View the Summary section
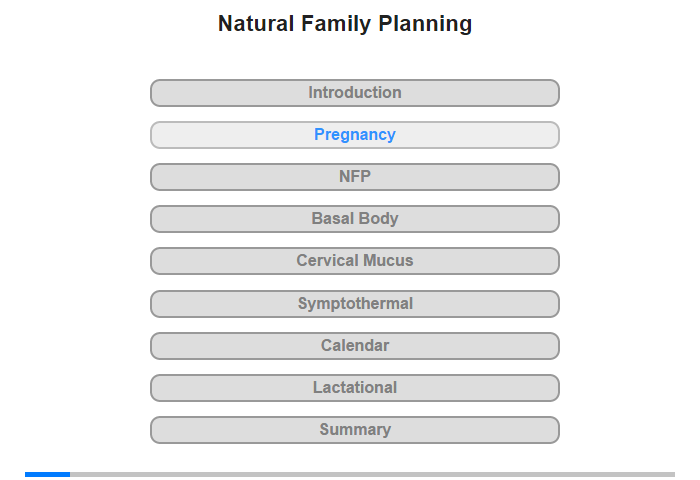The image size is (700, 480). 354,430
